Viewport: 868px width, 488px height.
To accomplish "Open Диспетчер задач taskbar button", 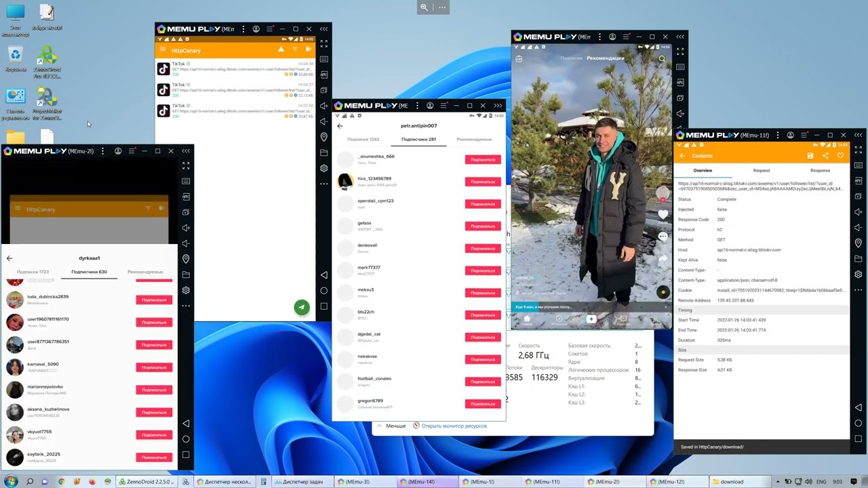I will (301, 482).
